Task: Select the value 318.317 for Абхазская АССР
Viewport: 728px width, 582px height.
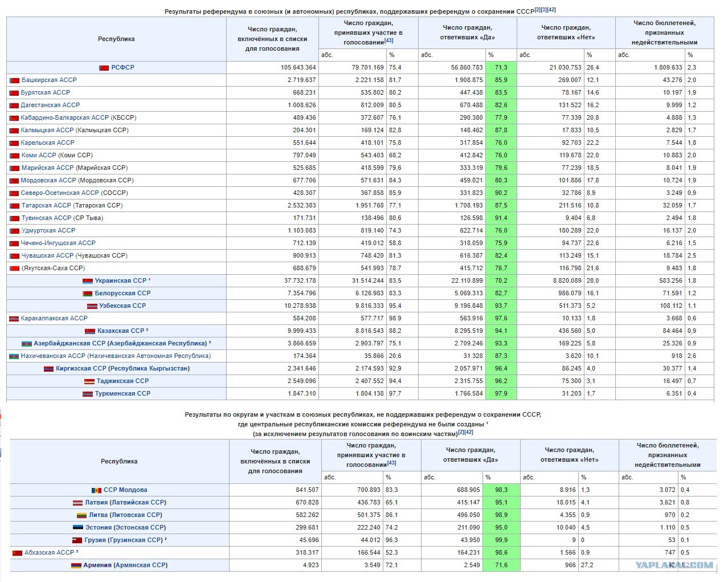Action: (307, 552)
